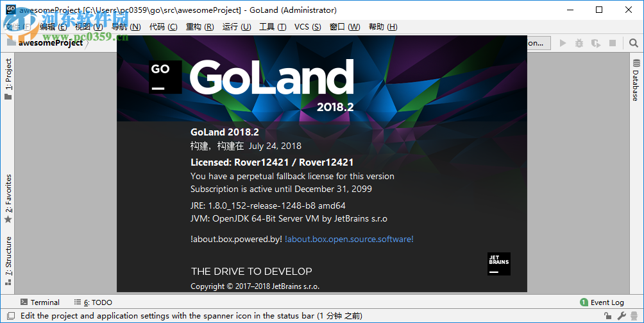
Task: Open the VCS (S) menu
Action: pyautogui.click(x=308, y=27)
